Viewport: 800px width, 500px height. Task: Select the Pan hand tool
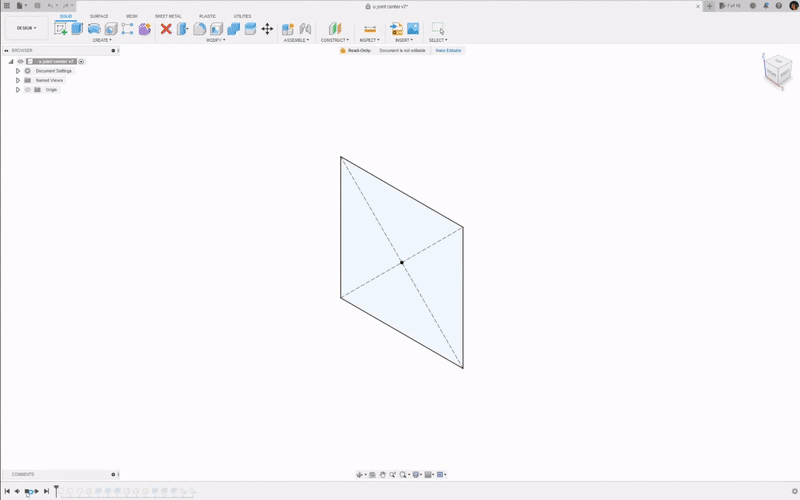(x=382, y=474)
